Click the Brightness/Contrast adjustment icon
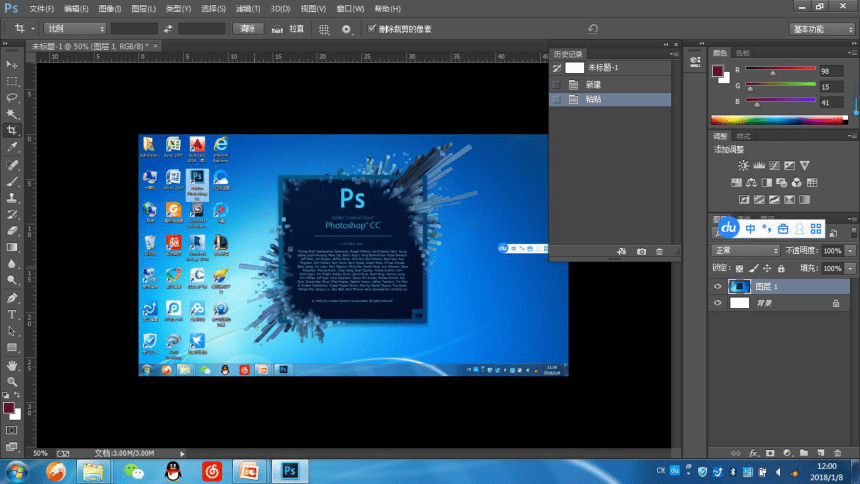Image resolution: width=860 pixels, height=484 pixels. [x=743, y=165]
